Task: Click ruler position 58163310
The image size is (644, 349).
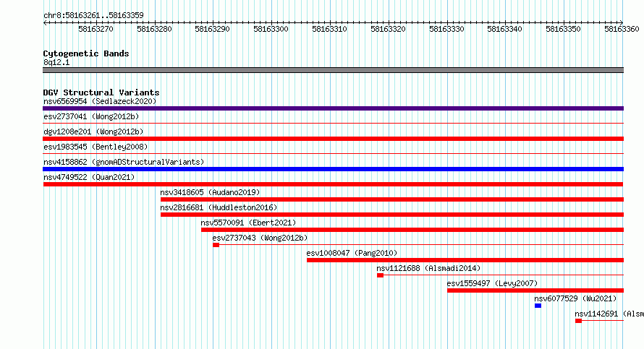Action: [329, 29]
